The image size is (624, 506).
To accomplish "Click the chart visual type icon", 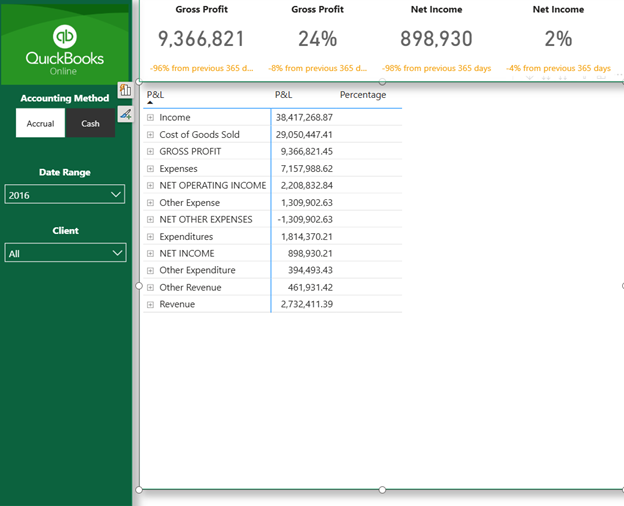I will (x=125, y=91).
